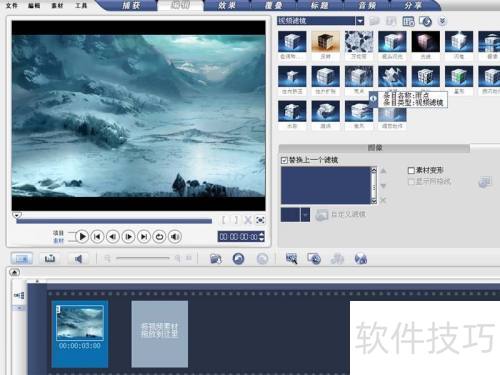Step to previous frame button
Viewport: 500px width, 375px height.
[113, 237]
